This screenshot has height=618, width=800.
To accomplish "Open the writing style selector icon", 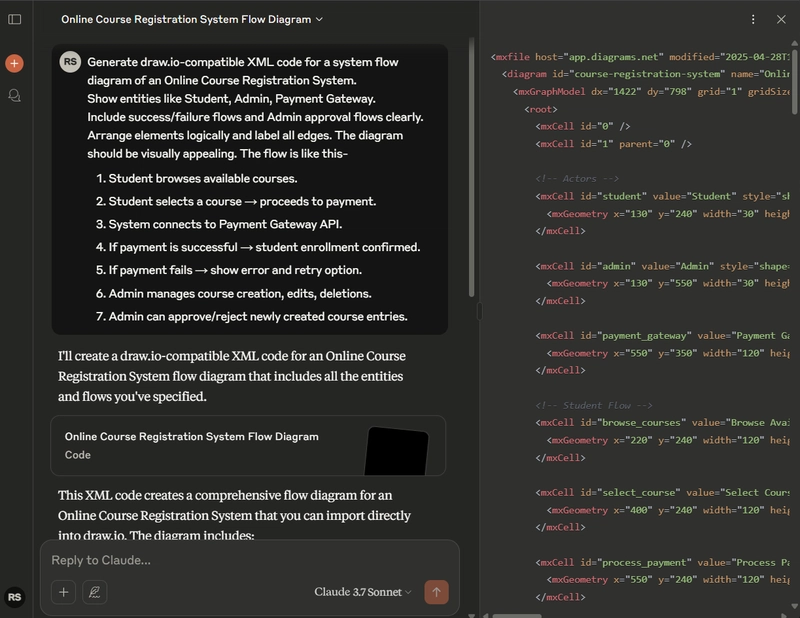I will tap(94, 592).
